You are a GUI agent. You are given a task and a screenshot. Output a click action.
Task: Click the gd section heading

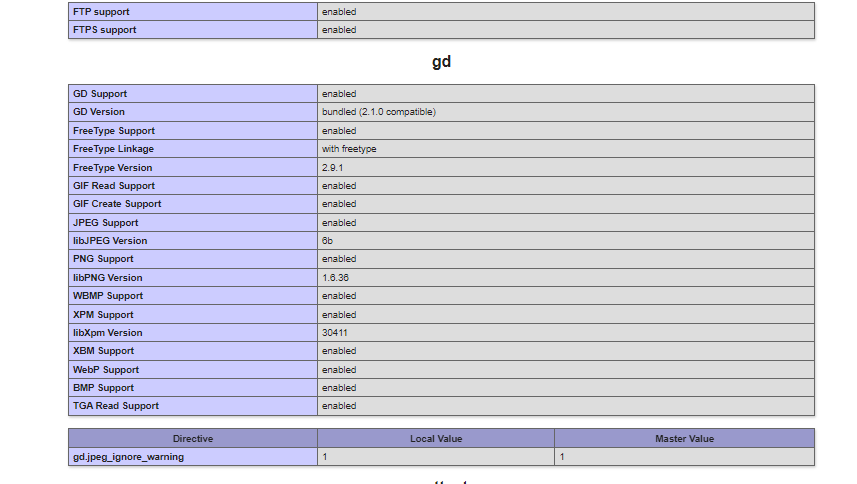(x=442, y=61)
